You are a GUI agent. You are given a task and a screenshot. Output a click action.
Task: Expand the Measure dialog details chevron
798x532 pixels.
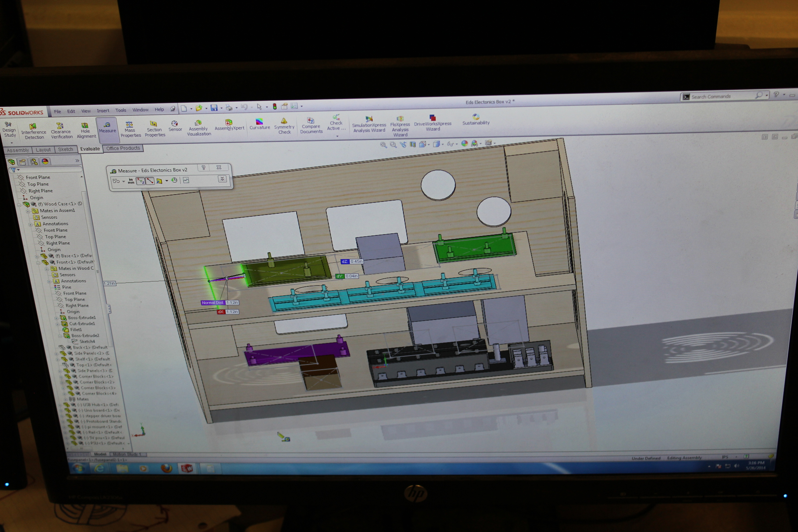click(x=222, y=179)
